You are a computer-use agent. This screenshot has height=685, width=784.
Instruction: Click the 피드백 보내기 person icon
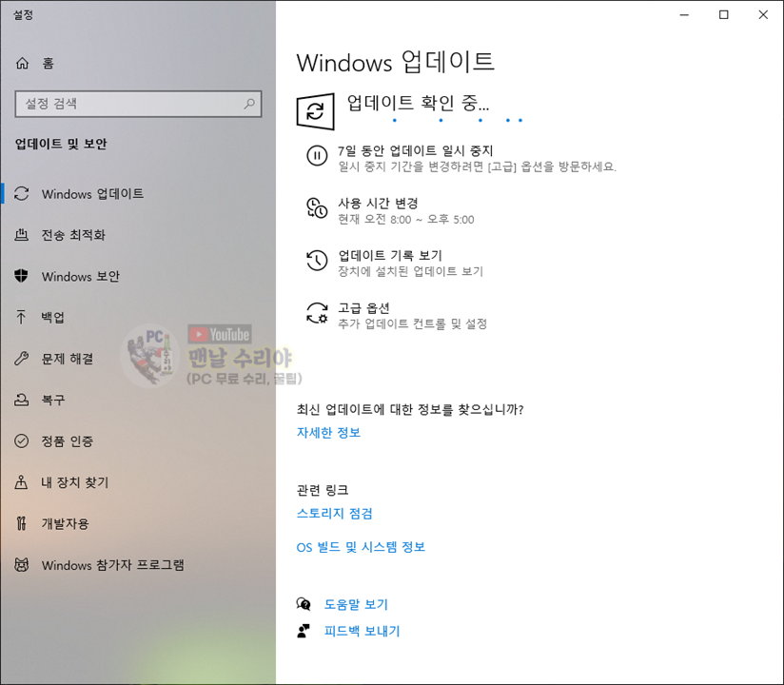point(304,631)
